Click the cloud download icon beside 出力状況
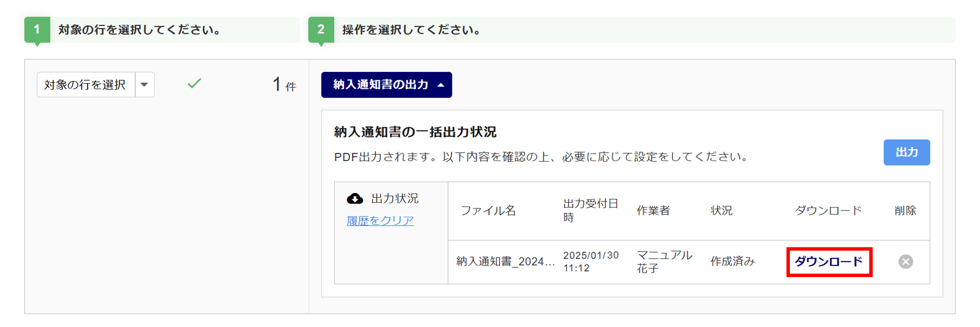980x327 pixels. pos(355,198)
